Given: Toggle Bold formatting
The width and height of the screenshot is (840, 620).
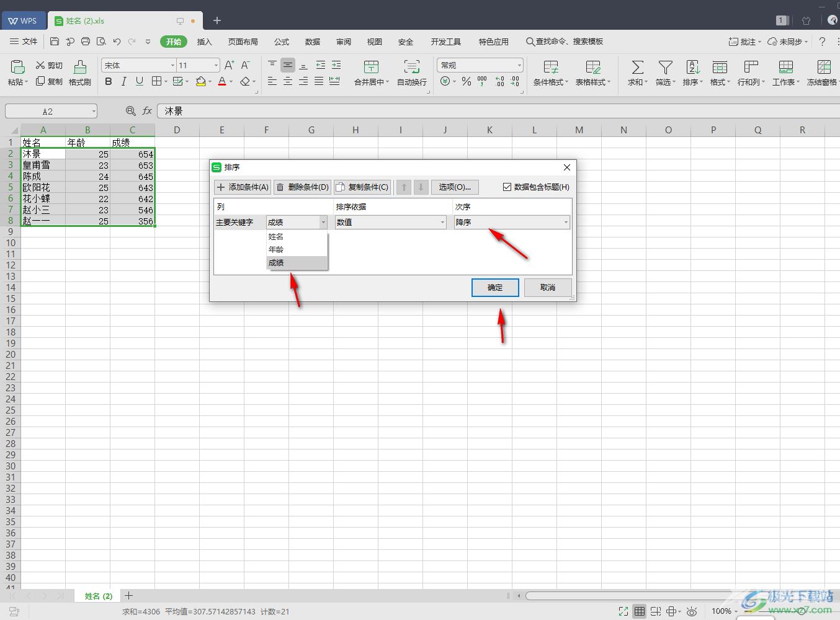Looking at the screenshot, I should (x=109, y=81).
